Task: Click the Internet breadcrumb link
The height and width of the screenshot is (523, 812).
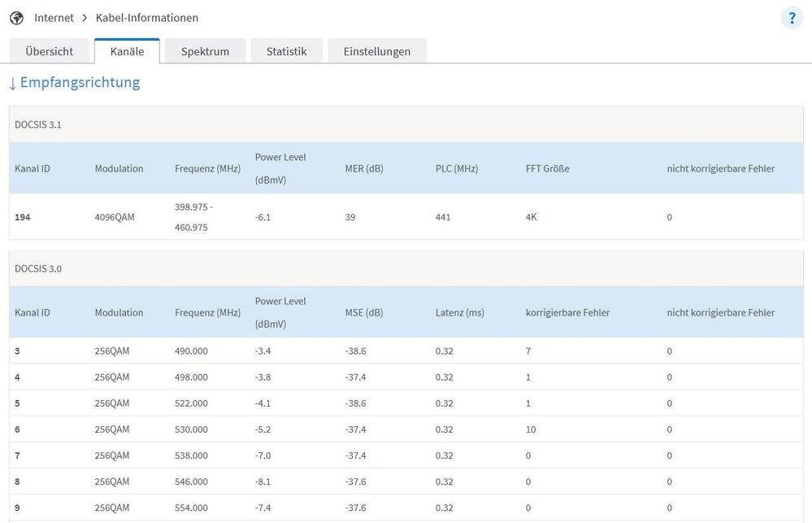Action: [x=54, y=18]
